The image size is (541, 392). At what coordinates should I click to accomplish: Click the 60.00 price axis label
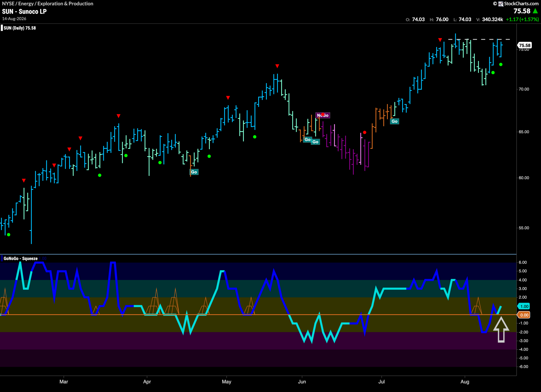(x=524, y=178)
